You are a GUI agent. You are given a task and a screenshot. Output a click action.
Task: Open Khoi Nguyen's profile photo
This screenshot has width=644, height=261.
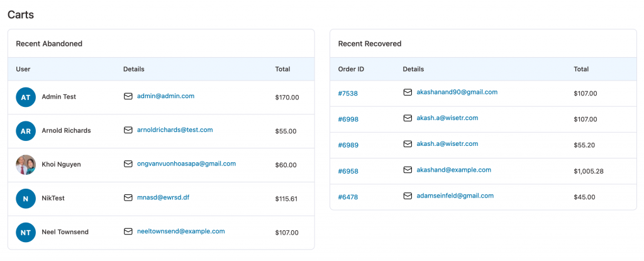[x=25, y=165]
